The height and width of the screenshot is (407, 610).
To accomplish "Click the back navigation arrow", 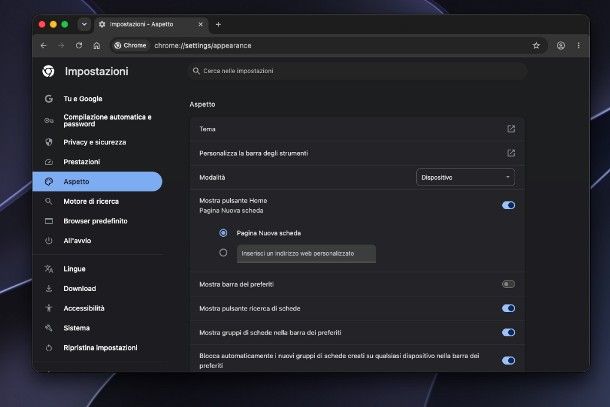I will coord(44,46).
